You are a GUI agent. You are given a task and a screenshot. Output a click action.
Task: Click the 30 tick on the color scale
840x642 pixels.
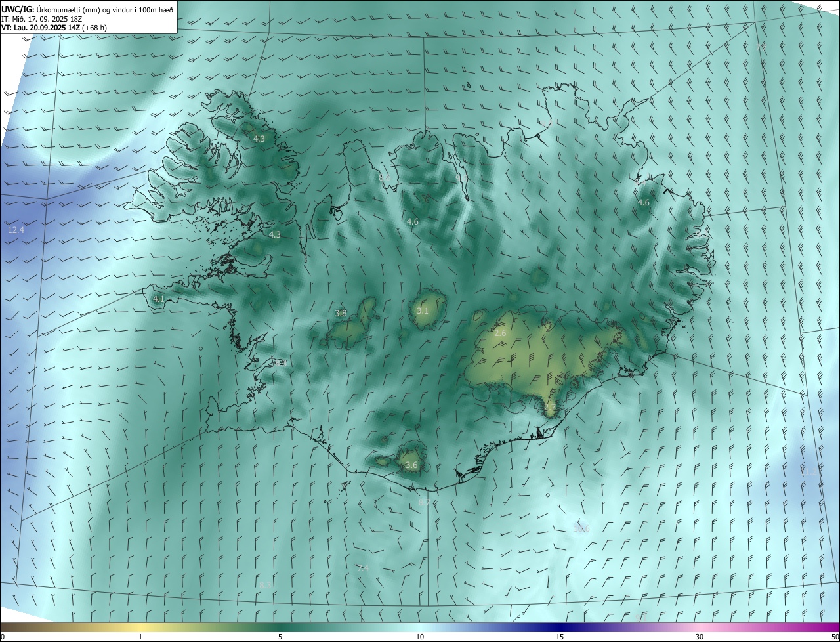coord(700,637)
